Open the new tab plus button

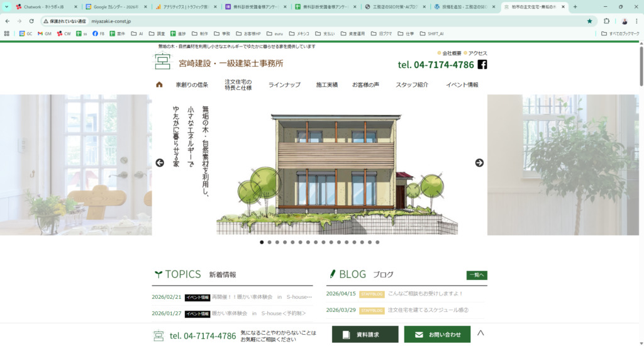[x=575, y=7]
